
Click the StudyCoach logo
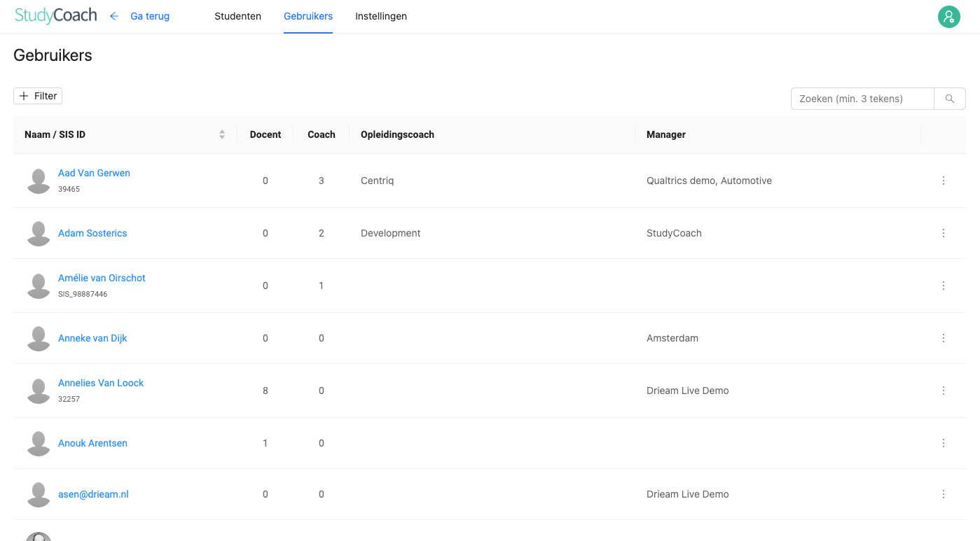coord(56,16)
